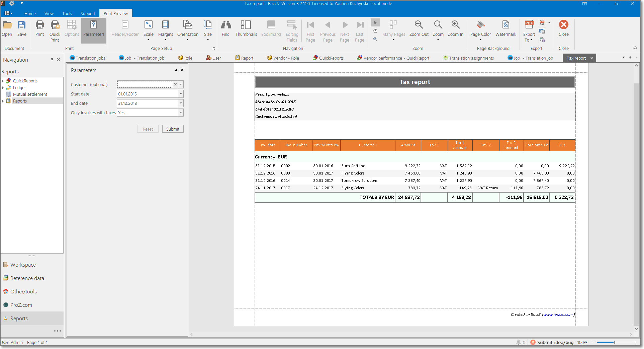Open the Home ribbon tab
The height and width of the screenshot is (349, 644).
click(x=30, y=13)
